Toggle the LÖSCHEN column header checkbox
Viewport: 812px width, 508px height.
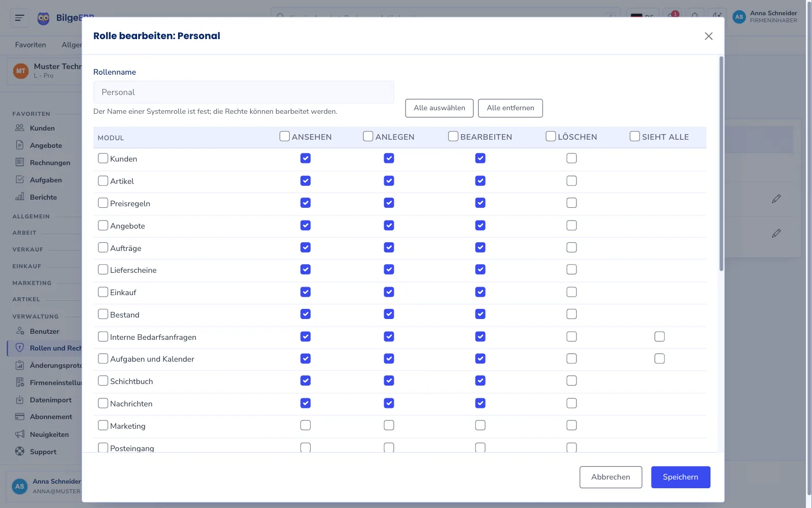click(x=551, y=136)
